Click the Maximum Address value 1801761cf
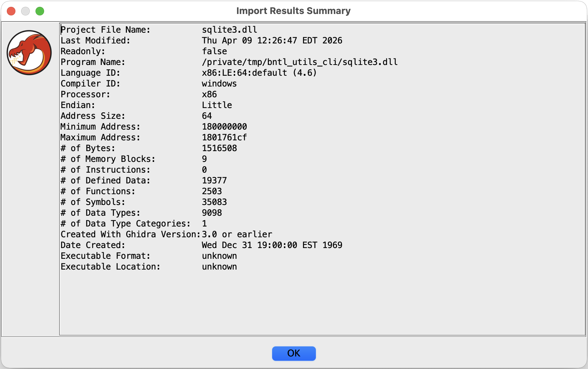The width and height of the screenshot is (588, 369). click(x=224, y=137)
